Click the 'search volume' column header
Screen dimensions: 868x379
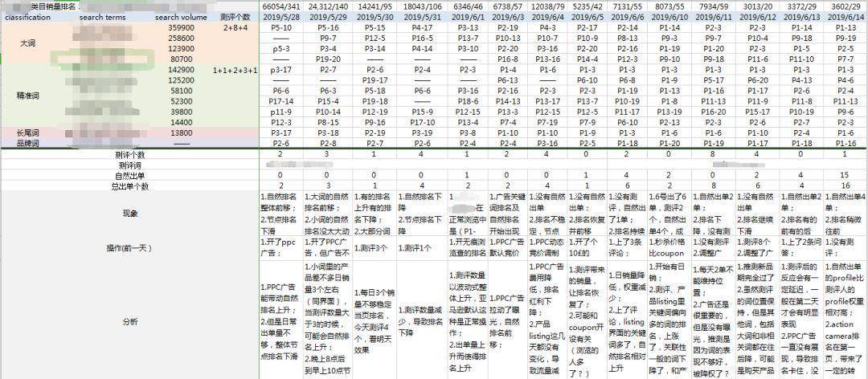180,17
